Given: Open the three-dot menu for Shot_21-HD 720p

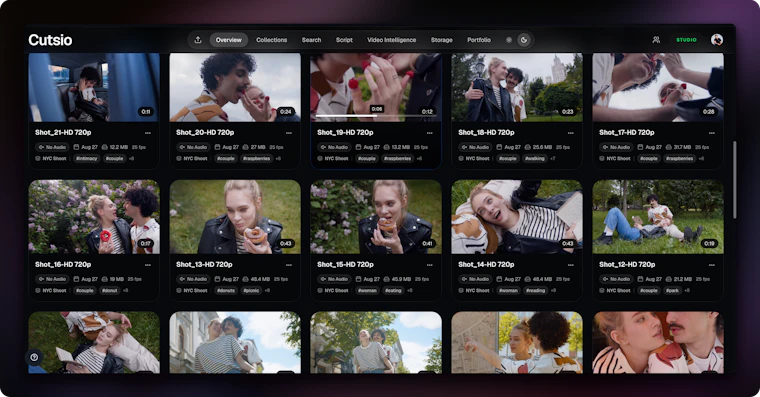Looking at the screenshot, I should coord(147,133).
